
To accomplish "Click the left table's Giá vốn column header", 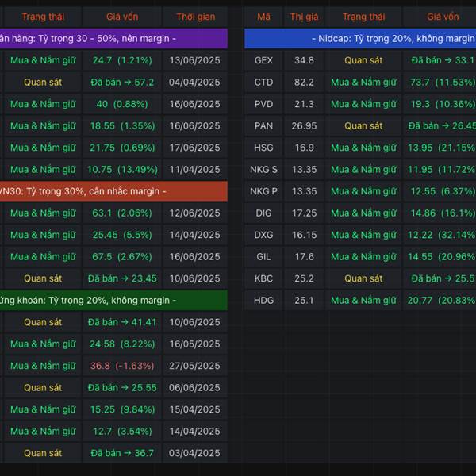I will click(122, 17).
